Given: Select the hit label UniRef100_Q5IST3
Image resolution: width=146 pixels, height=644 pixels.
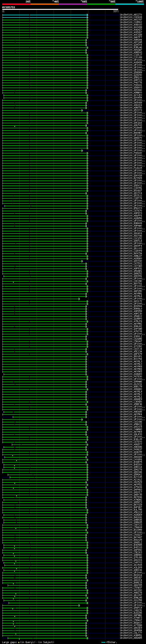Looking at the screenshot, I should coord(131,110).
